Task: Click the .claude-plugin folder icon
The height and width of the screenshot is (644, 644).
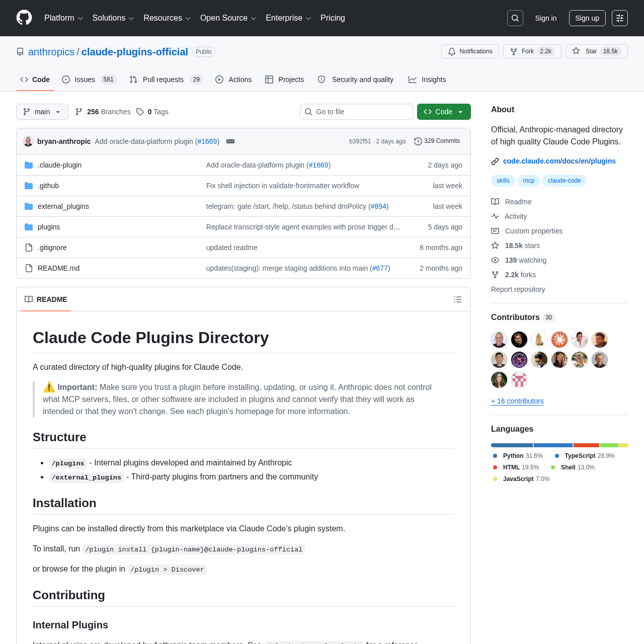Action: coord(29,165)
